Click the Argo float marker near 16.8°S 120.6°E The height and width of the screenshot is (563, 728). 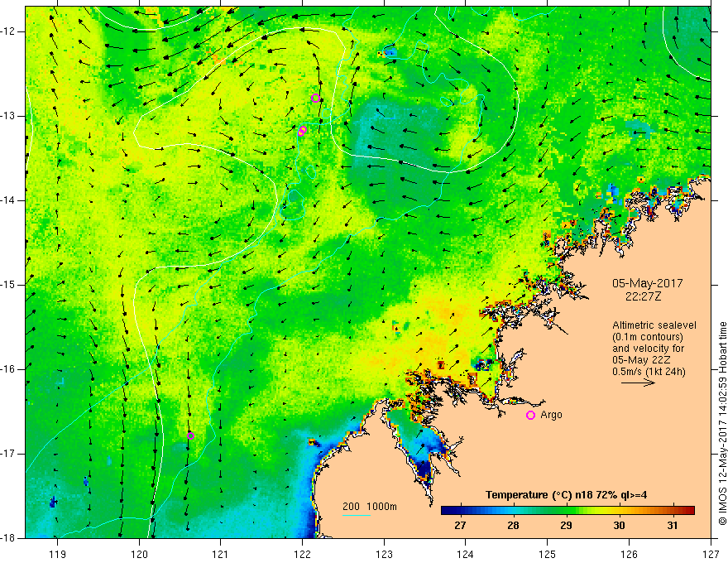[190, 435]
